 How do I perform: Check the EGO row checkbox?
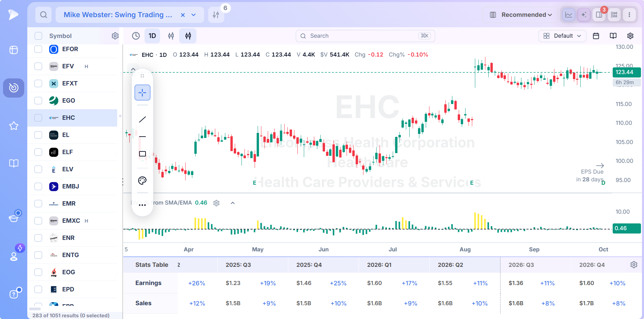[38, 101]
